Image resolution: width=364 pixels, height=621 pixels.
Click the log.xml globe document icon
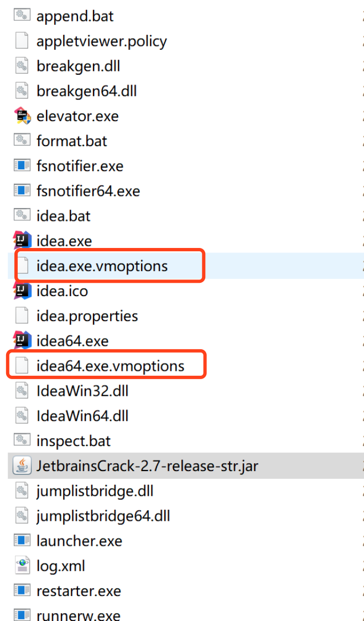pyautogui.click(x=22, y=566)
